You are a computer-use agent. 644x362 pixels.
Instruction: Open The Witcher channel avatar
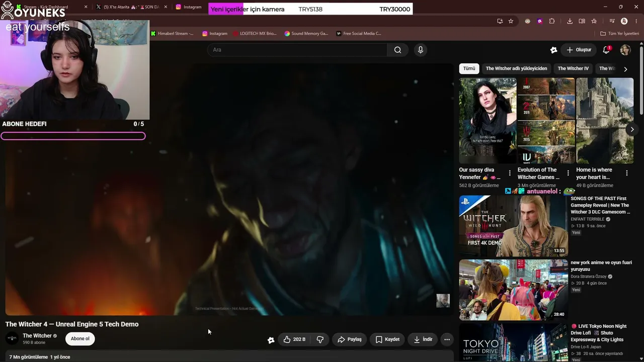(x=12, y=338)
